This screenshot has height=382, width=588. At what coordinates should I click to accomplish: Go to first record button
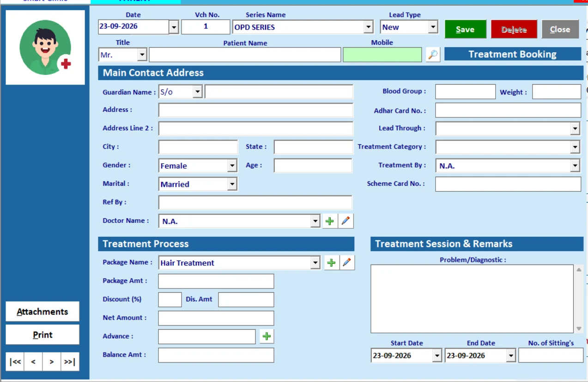click(15, 362)
